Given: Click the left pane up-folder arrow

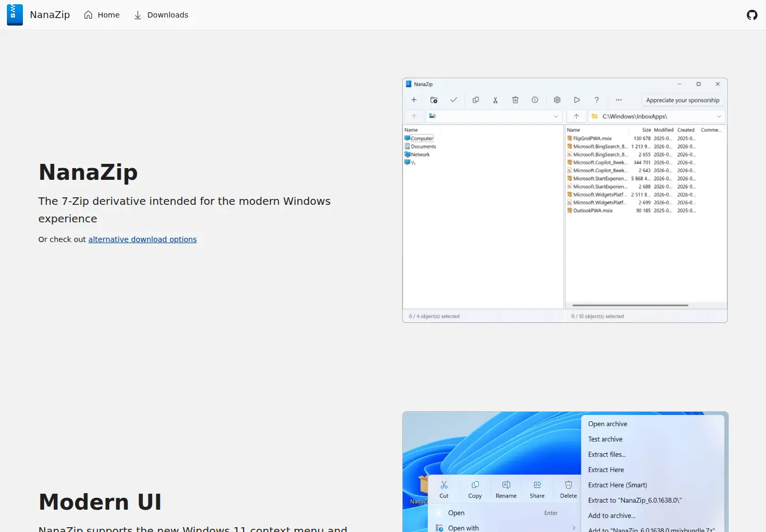Looking at the screenshot, I should click(414, 117).
